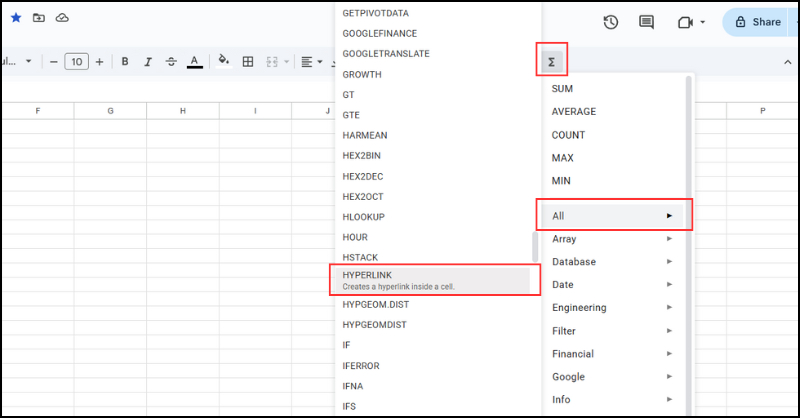
Task: Open the fill color bucket
Action: point(223,61)
